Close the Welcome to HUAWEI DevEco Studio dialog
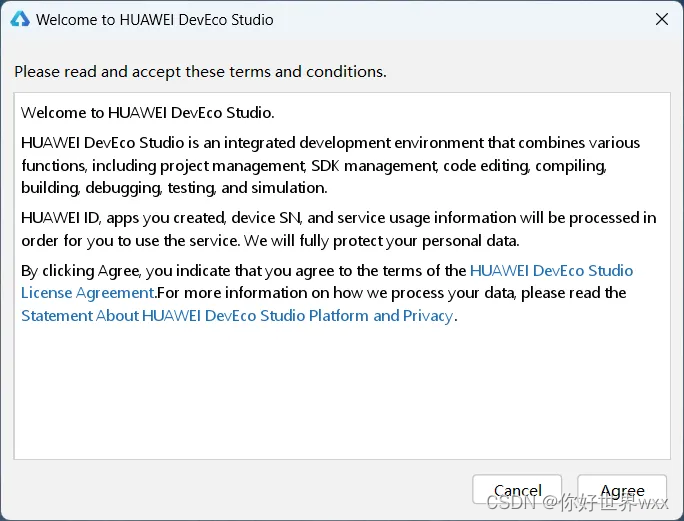 [662, 19]
